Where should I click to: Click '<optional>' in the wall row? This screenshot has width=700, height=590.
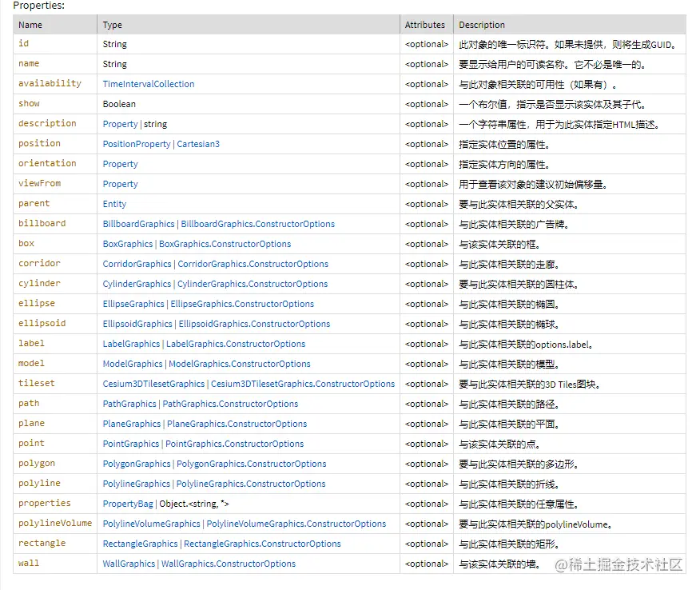(427, 564)
